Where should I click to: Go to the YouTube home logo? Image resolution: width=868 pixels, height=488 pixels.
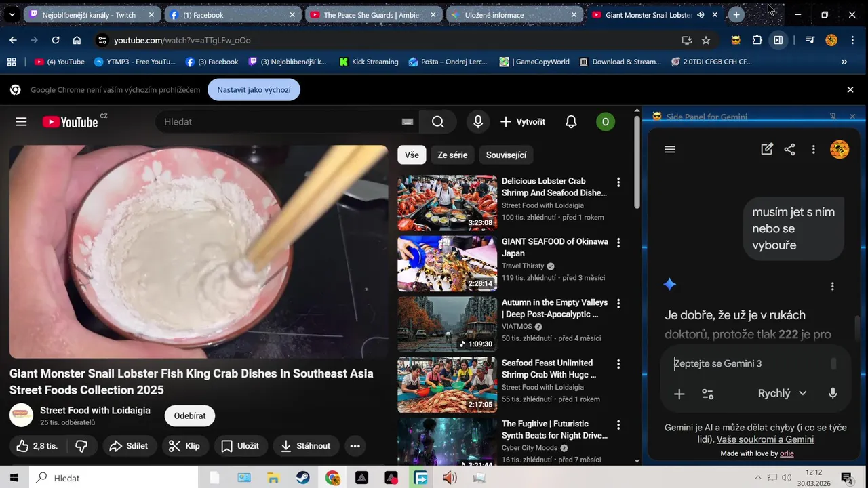tap(71, 122)
